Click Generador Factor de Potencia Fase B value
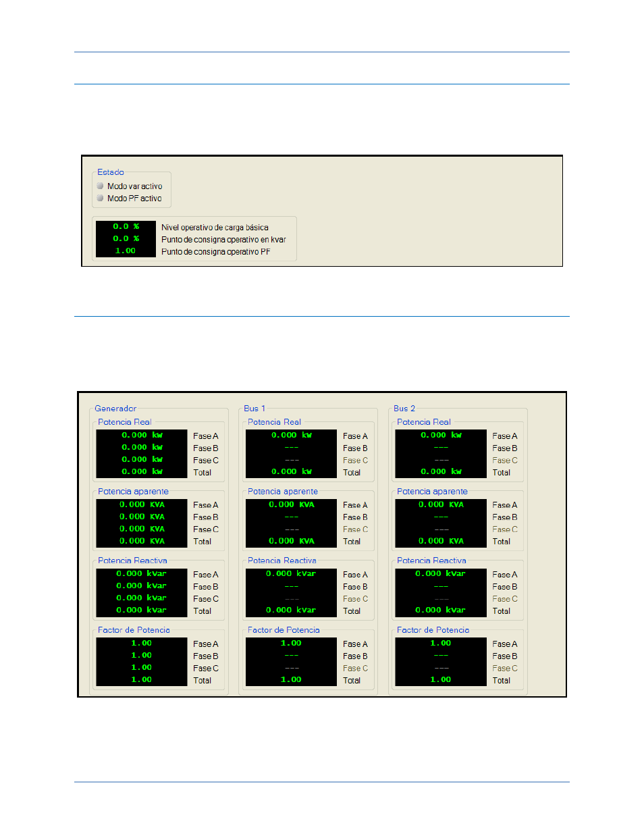 [x=142, y=656]
